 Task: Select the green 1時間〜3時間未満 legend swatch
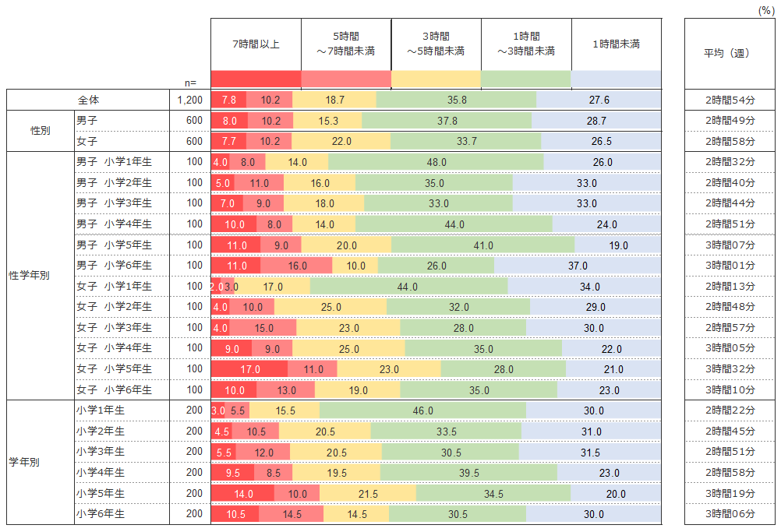coord(526,79)
